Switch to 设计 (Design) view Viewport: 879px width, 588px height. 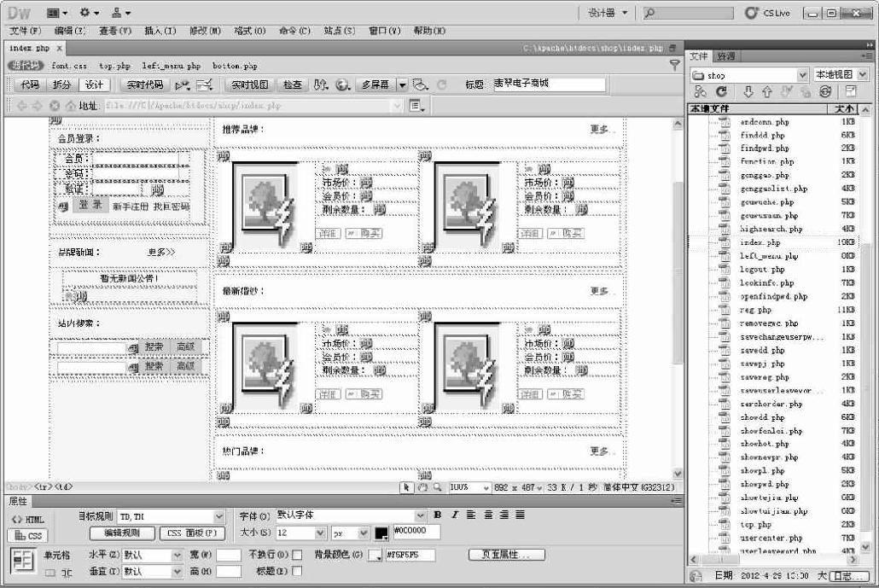94,84
